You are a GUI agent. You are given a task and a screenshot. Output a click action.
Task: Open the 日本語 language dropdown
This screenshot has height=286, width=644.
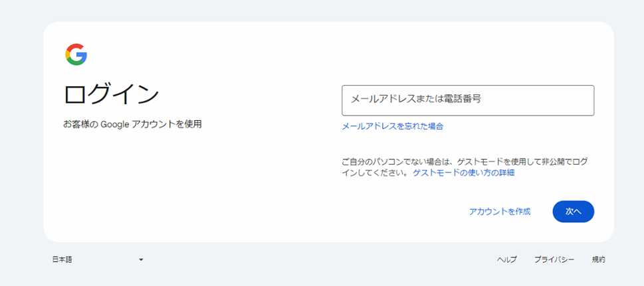pos(98,259)
